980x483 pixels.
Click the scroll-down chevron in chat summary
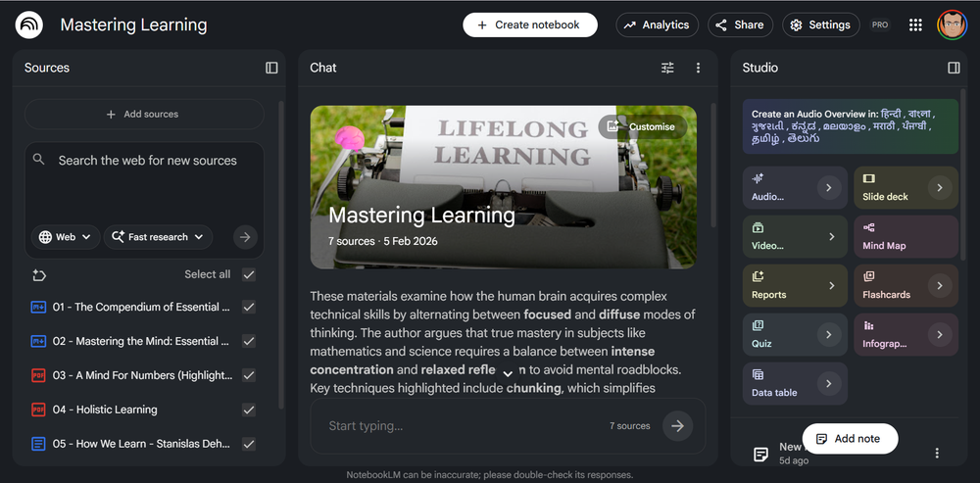click(508, 373)
